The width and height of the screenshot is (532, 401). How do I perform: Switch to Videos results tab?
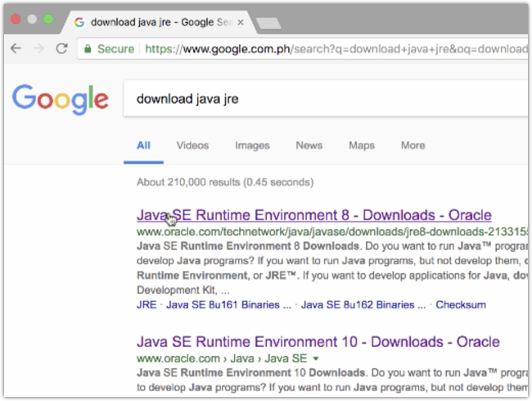(192, 146)
